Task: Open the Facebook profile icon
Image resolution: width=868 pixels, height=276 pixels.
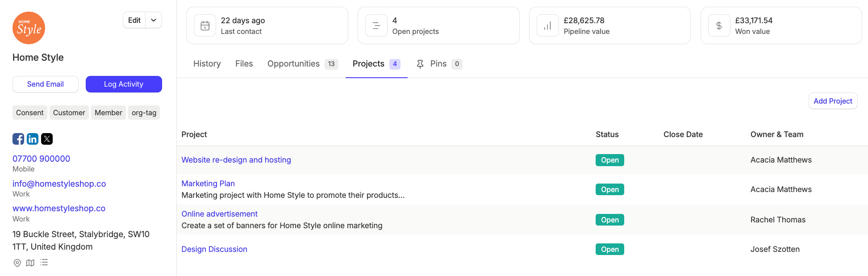Action: [18, 139]
